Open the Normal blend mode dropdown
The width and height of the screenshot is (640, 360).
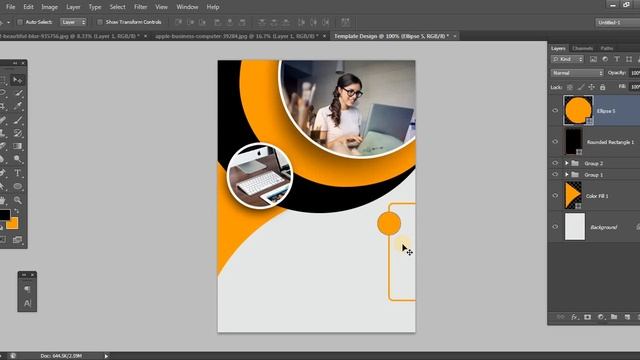pyautogui.click(x=577, y=73)
